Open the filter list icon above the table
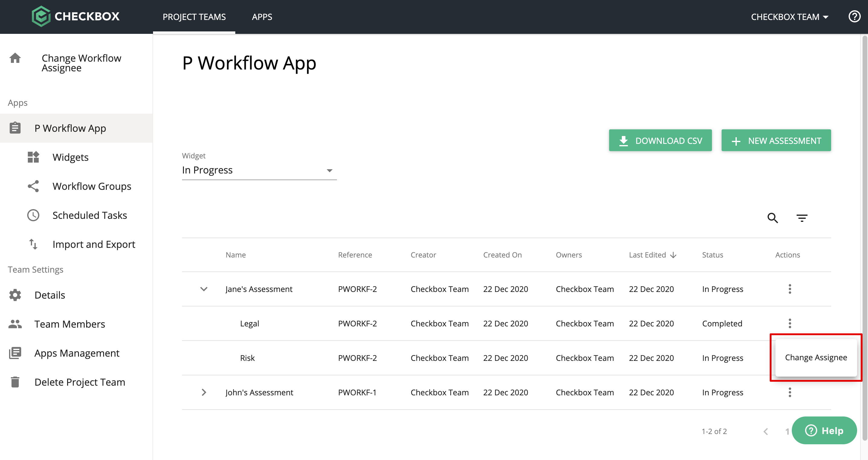868x460 pixels. click(802, 218)
